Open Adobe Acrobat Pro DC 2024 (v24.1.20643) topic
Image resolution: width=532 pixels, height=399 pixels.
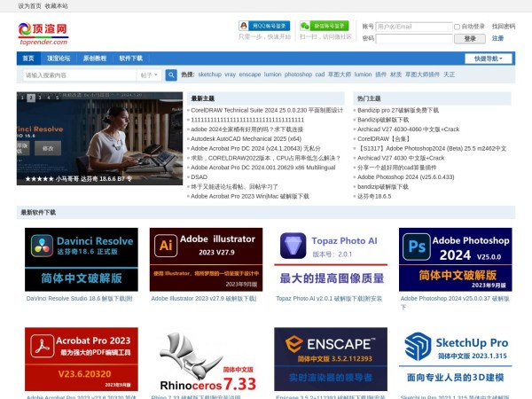[x=255, y=148]
